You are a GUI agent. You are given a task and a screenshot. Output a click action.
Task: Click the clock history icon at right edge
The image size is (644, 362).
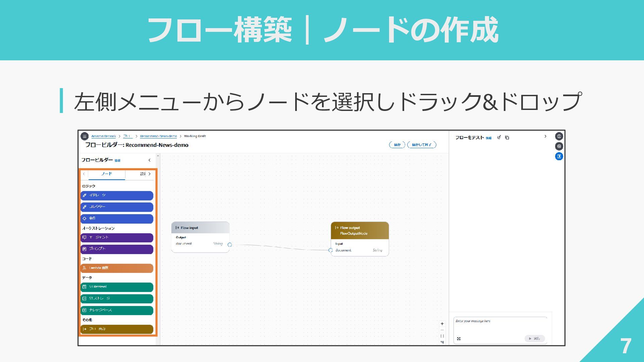[x=559, y=146]
